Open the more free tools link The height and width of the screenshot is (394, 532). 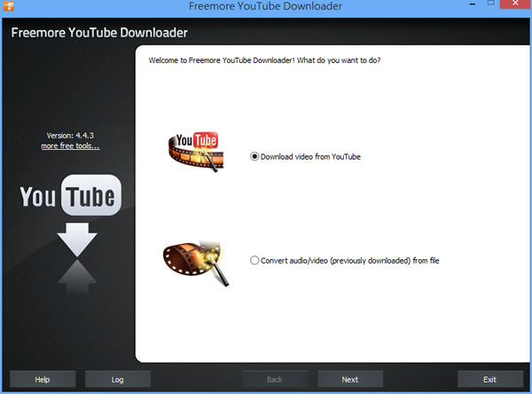(x=70, y=146)
